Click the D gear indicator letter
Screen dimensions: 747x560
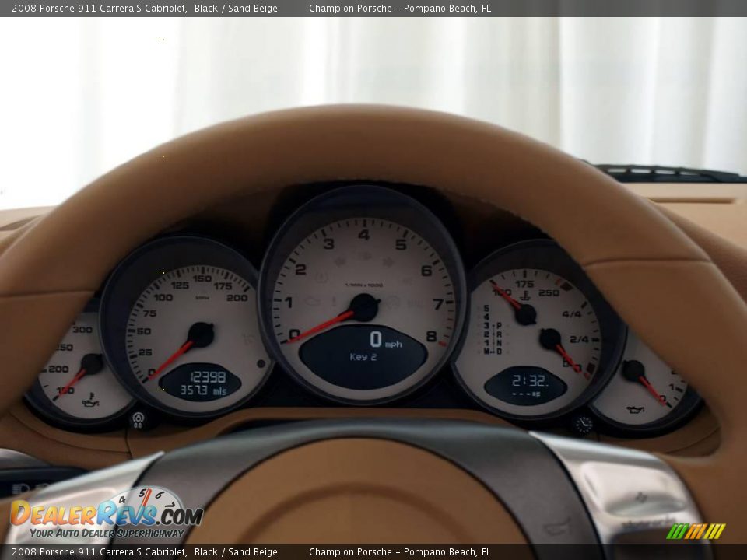tap(499, 352)
